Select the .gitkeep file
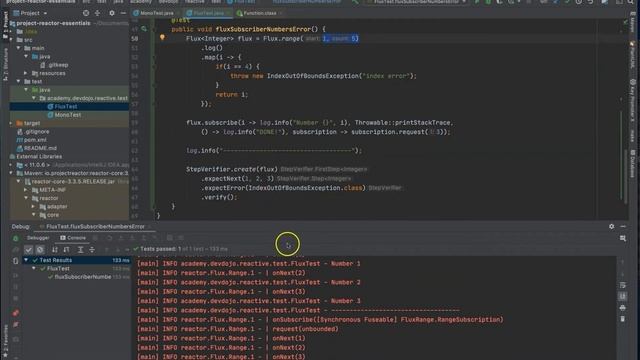Screen dimensions: 640x360 click(58, 65)
